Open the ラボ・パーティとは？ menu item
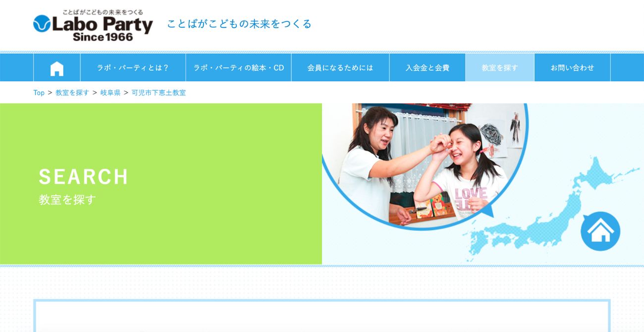644x332 pixels. click(132, 68)
